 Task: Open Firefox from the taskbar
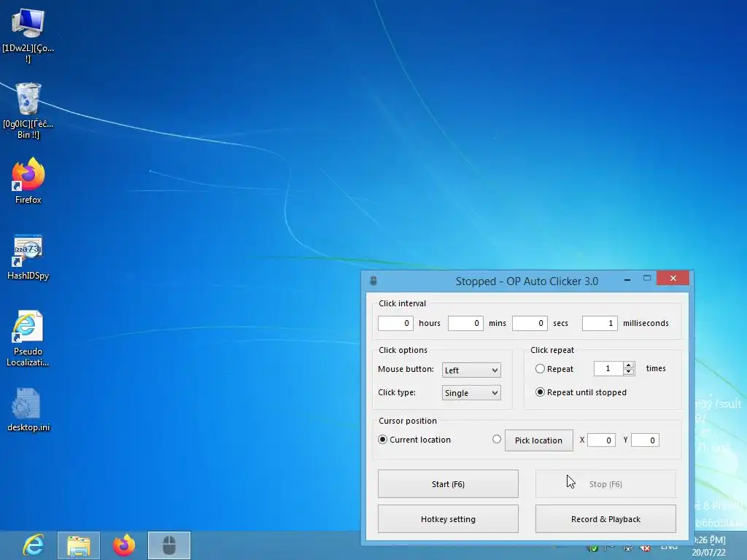[124, 545]
